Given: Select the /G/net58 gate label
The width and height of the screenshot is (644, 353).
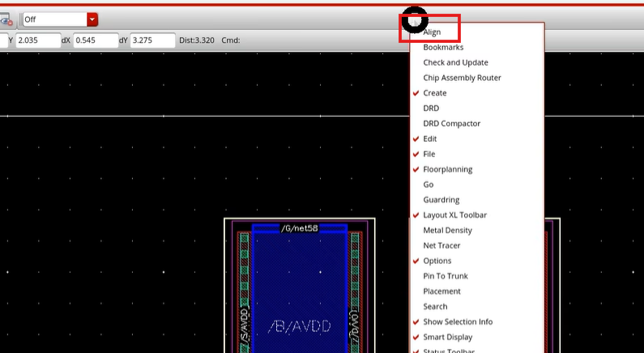Looking at the screenshot, I should tap(300, 228).
